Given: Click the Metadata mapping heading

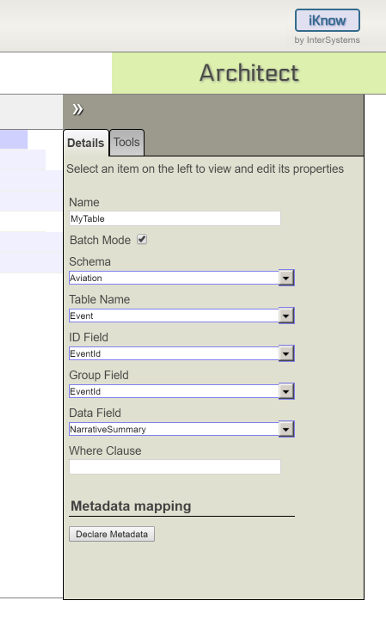Looking at the screenshot, I should (131, 506).
